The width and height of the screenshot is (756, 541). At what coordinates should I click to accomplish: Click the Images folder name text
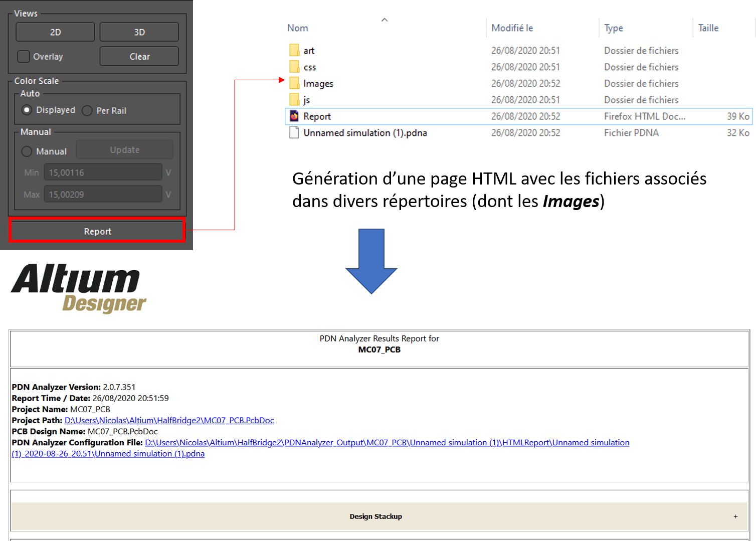pos(318,84)
